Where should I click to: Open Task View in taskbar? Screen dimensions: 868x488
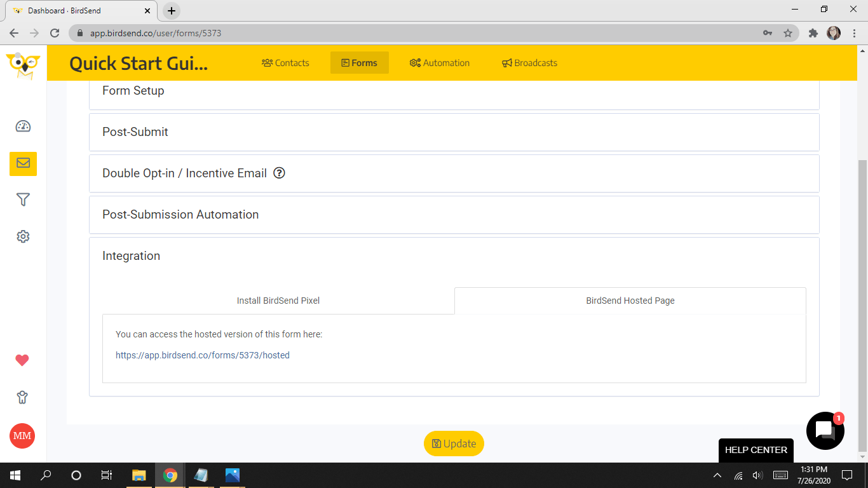click(107, 475)
